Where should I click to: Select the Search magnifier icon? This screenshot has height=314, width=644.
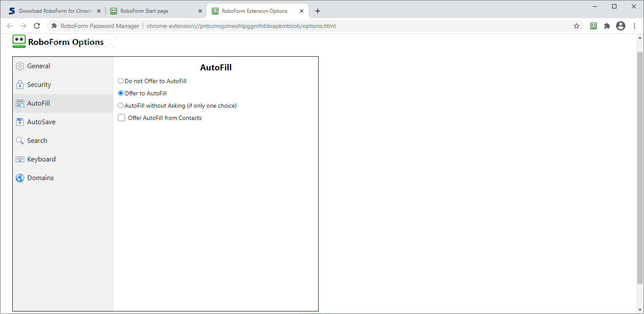click(20, 140)
